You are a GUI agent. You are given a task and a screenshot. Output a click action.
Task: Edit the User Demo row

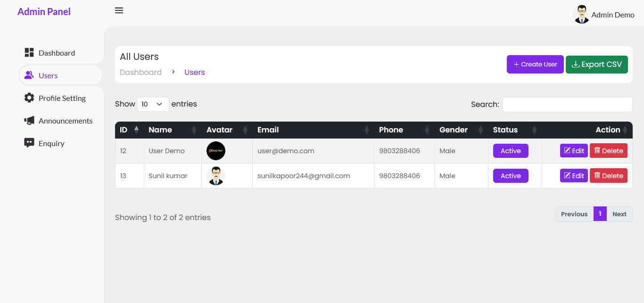click(574, 151)
